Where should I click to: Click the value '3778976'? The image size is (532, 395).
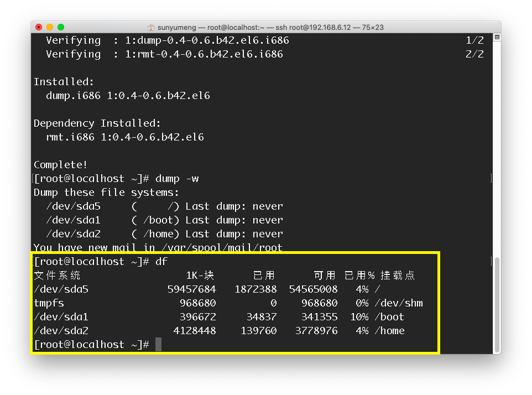coord(316,331)
